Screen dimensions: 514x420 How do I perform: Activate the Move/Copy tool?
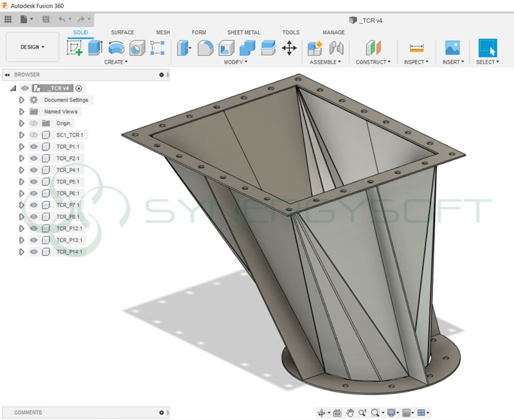point(290,48)
